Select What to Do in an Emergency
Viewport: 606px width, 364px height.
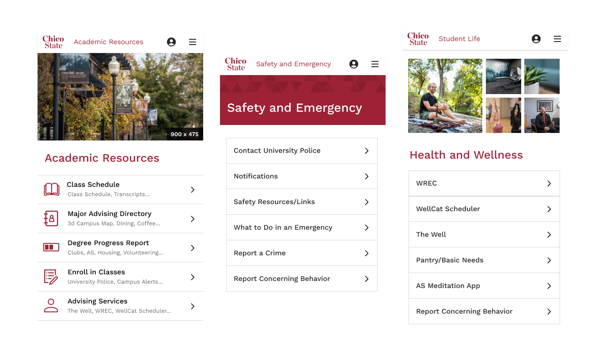click(x=302, y=227)
